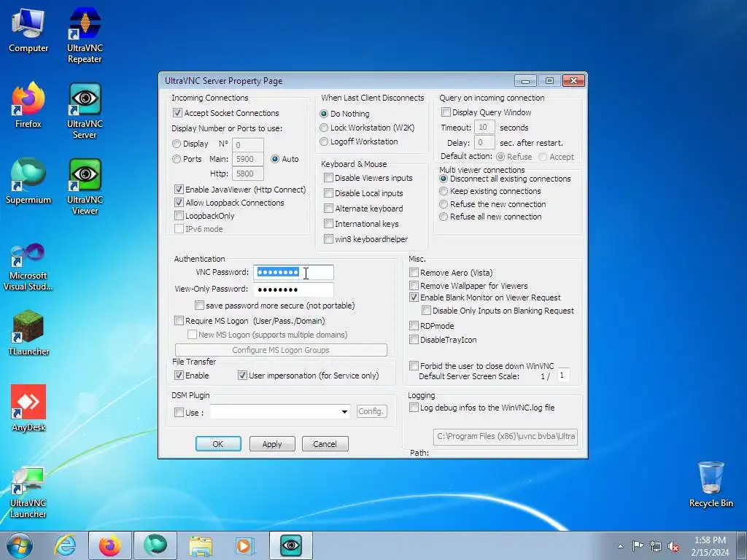Open the Recycle Bin

tap(711, 484)
